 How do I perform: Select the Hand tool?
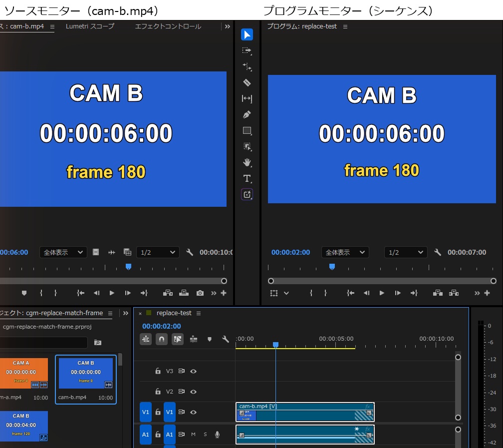(x=247, y=162)
